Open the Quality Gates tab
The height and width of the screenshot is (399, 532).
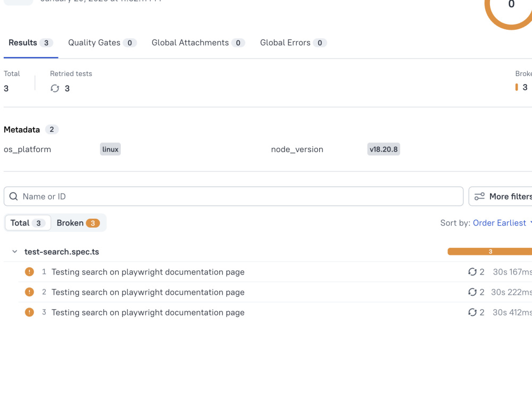pyautogui.click(x=102, y=43)
